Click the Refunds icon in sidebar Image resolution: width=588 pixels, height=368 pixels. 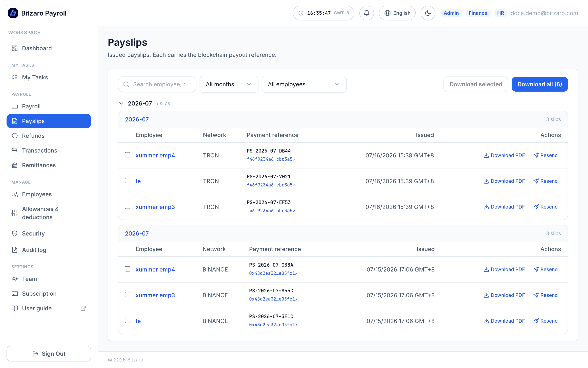pyautogui.click(x=14, y=136)
